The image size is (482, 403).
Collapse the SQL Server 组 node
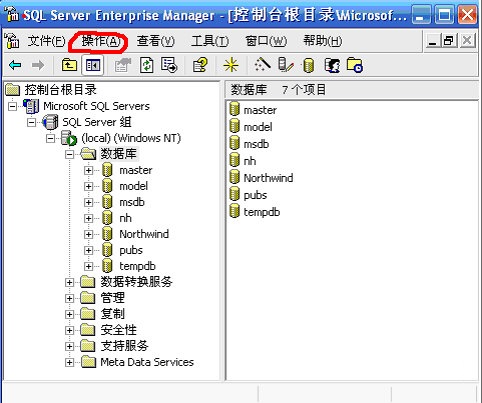(31, 122)
